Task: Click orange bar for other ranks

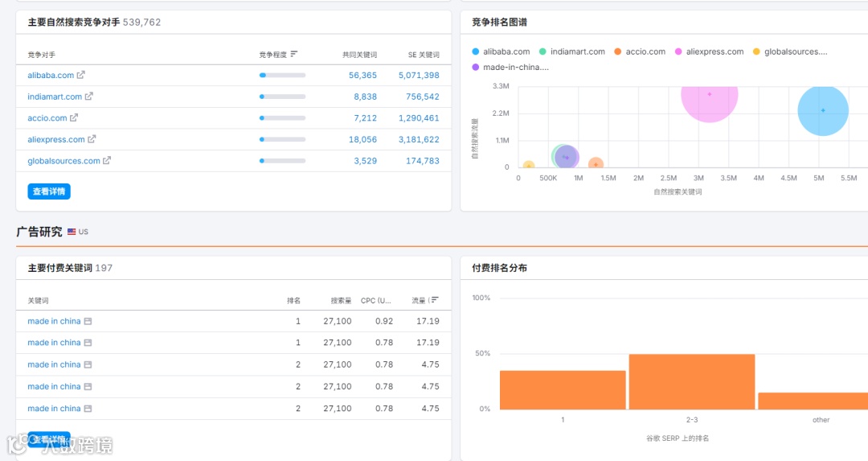Action: point(813,401)
